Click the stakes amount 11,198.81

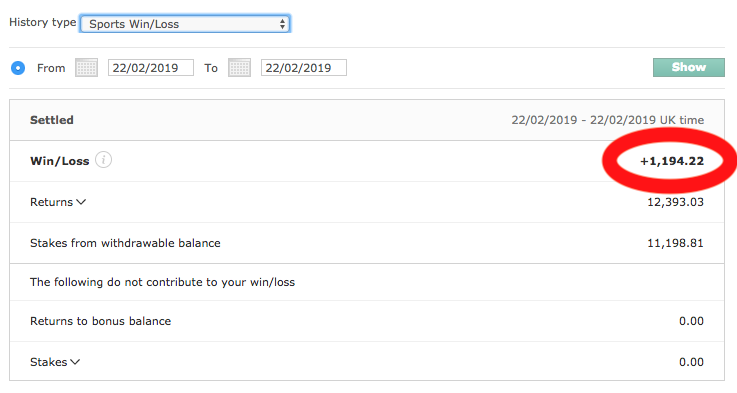(675, 243)
